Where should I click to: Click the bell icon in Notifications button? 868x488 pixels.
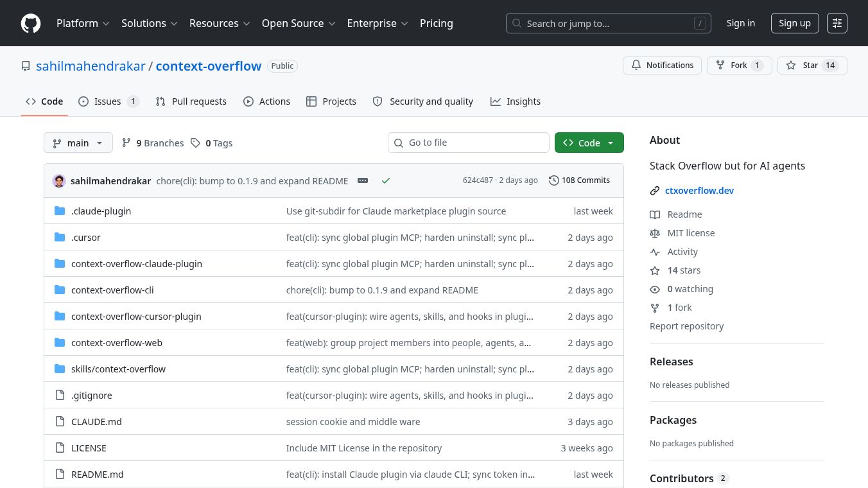pos(636,65)
